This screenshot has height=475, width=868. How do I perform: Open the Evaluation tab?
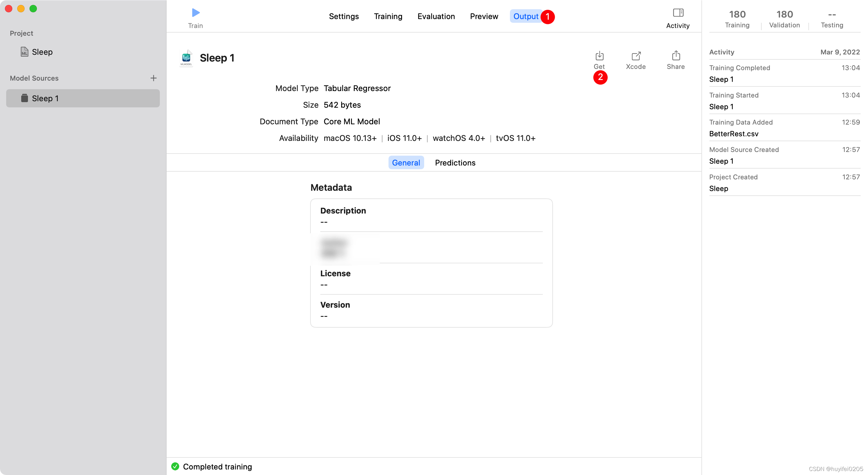coord(436,16)
